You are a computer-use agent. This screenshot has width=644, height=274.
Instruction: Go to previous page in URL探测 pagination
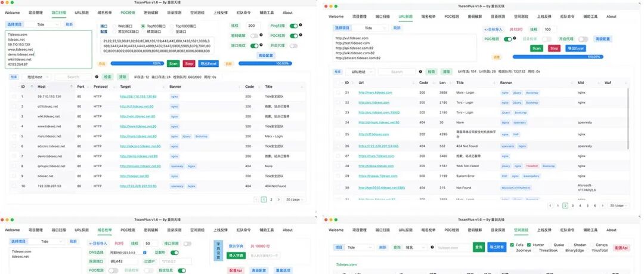pos(550,205)
